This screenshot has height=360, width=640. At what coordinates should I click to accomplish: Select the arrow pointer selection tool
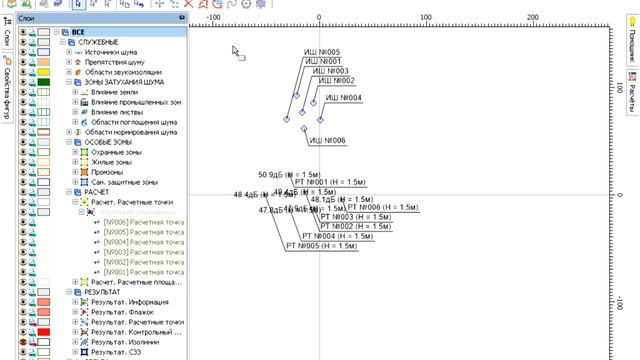78,4
